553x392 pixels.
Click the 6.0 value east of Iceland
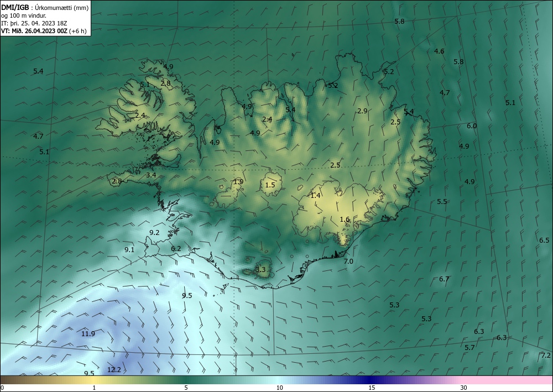coord(472,126)
